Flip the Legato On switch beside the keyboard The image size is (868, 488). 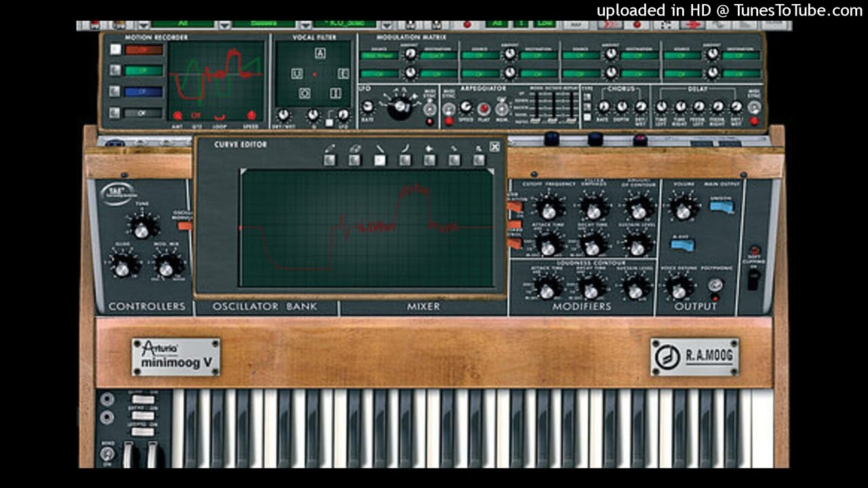click(x=142, y=431)
